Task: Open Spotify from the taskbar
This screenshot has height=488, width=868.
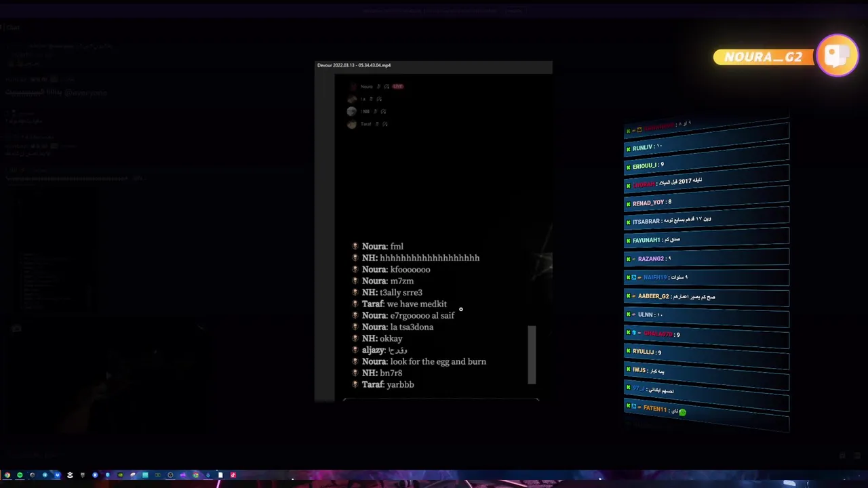Action: 20,475
